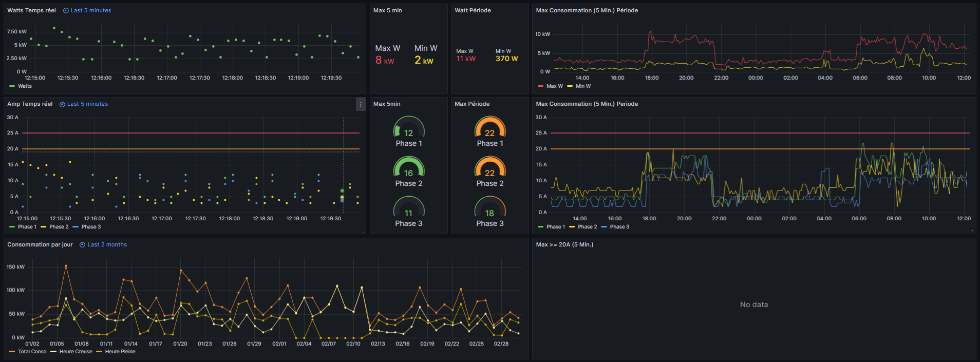
Task: Click the clock icon in Amp Temps réel header
Action: [62, 104]
